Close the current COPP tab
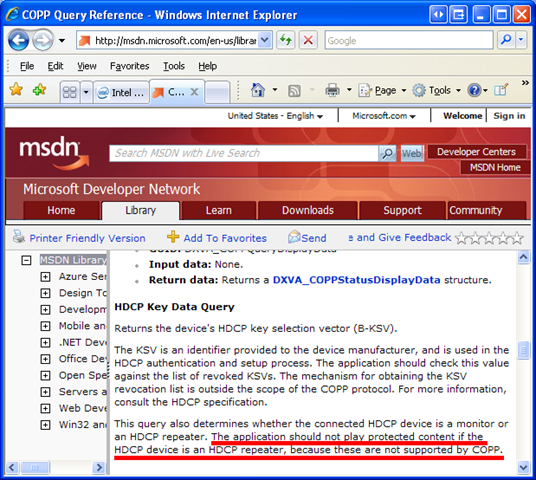Viewport: 536px width, 480px height. click(194, 92)
